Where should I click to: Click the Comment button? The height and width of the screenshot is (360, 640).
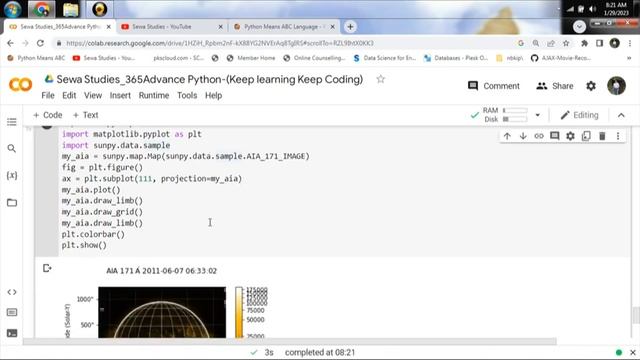click(494, 86)
